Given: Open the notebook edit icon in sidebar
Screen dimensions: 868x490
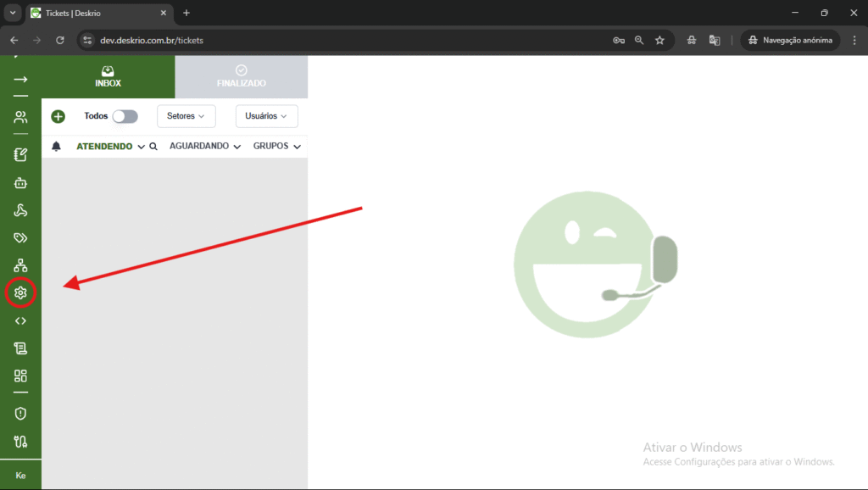Looking at the screenshot, I should [20, 155].
